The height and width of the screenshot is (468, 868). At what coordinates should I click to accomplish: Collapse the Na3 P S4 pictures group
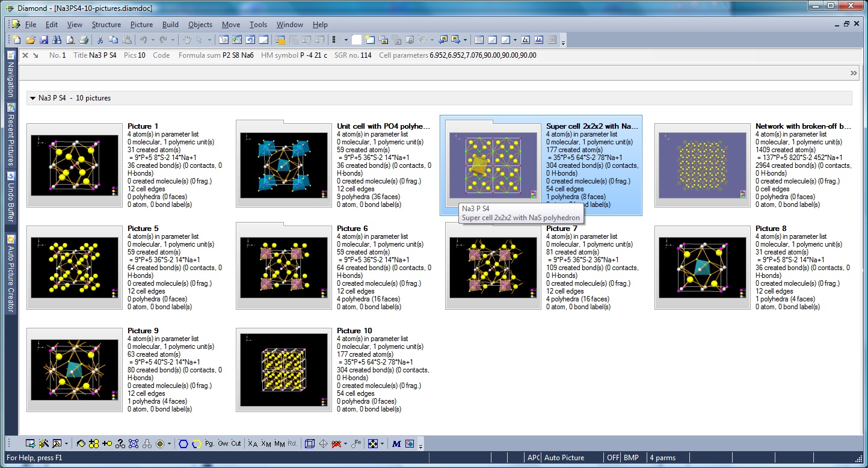(32, 98)
